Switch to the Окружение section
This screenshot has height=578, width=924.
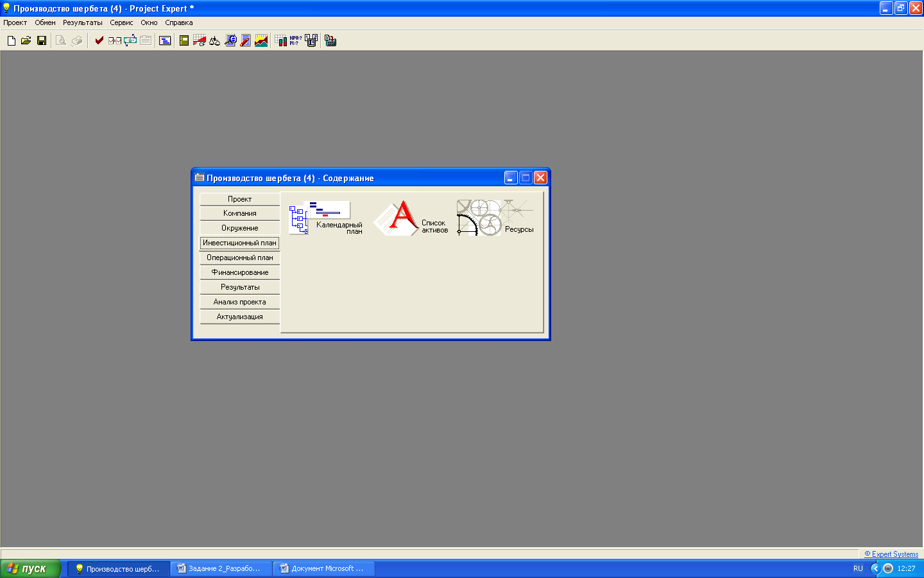coord(239,228)
